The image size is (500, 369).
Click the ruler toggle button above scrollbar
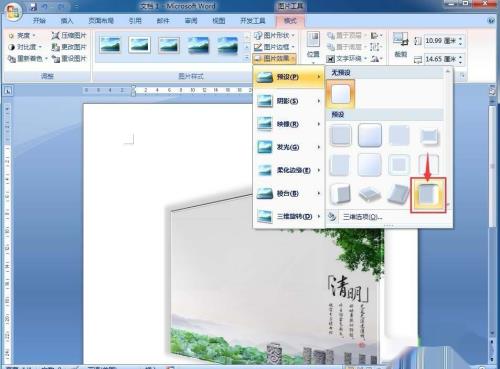click(492, 90)
